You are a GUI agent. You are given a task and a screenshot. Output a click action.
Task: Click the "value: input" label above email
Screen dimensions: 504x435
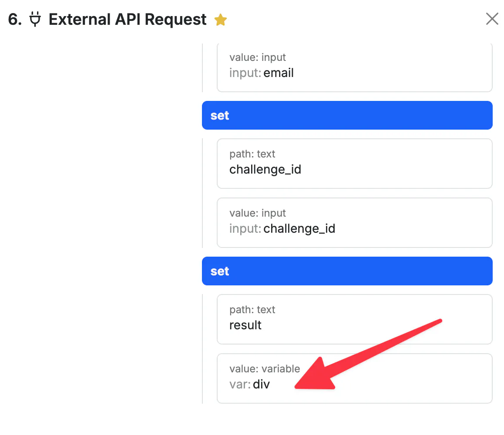coord(258,57)
